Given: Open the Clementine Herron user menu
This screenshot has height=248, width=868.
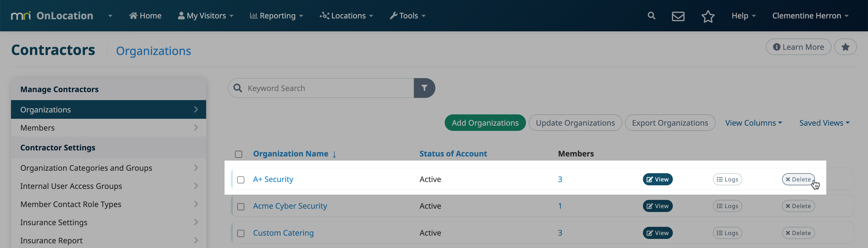Looking at the screenshot, I should click(x=810, y=15).
